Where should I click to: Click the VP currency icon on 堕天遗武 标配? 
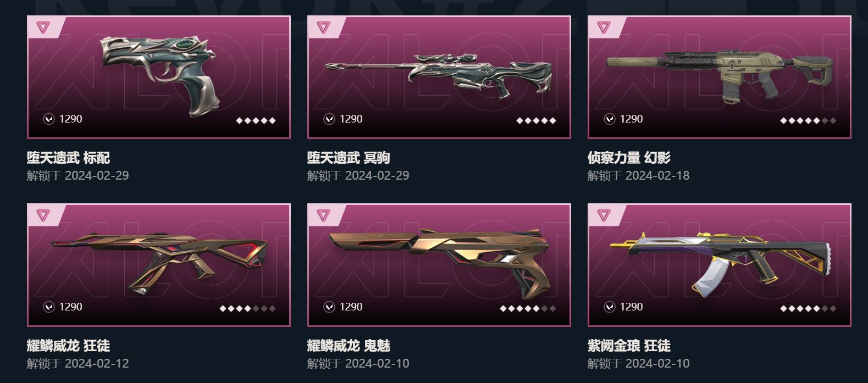(49, 119)
